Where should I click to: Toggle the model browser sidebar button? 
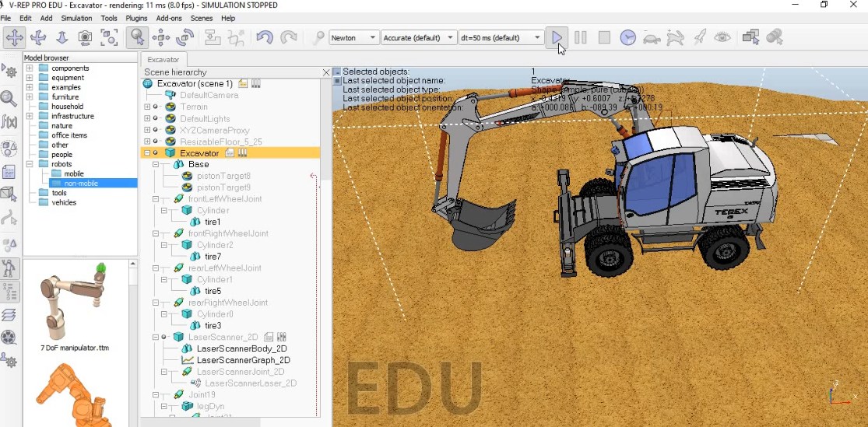click(x=9, y=269)
